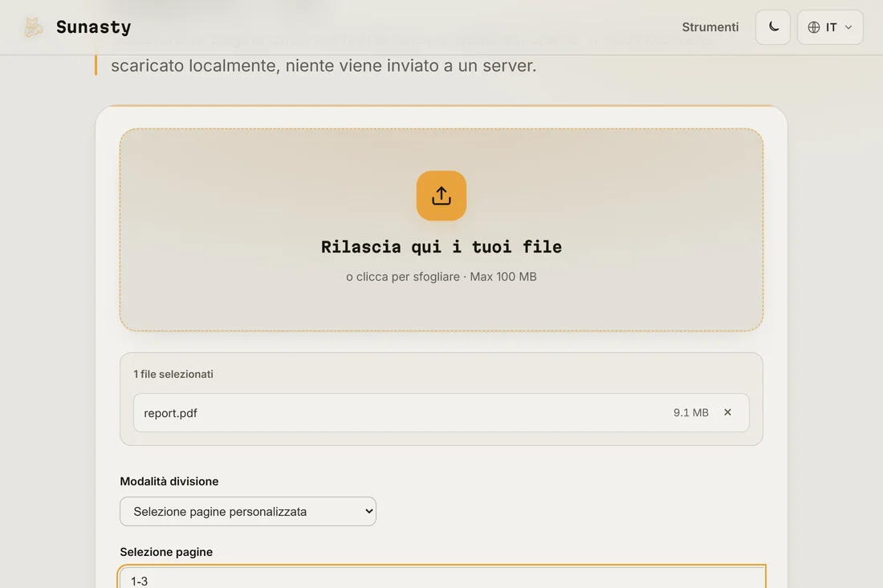Open the IT language selector
The width and height of the screenshot is (883, 588).
[x=830, y=27]
